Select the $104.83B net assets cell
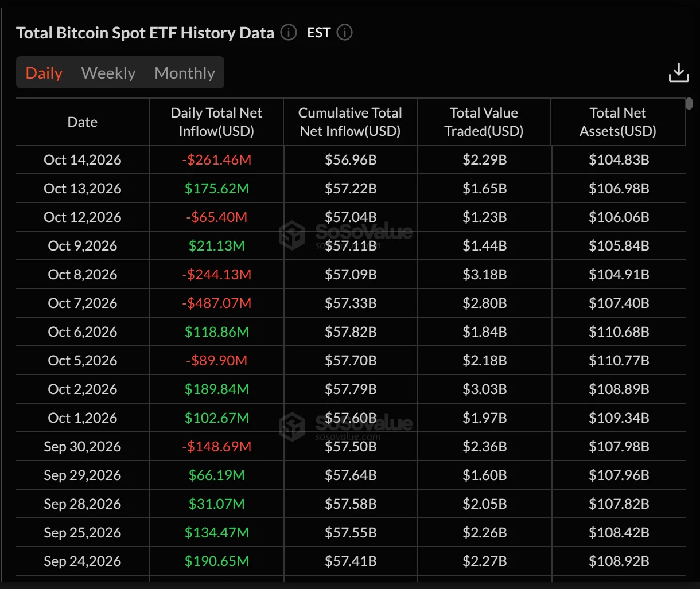 coord(619,159)
